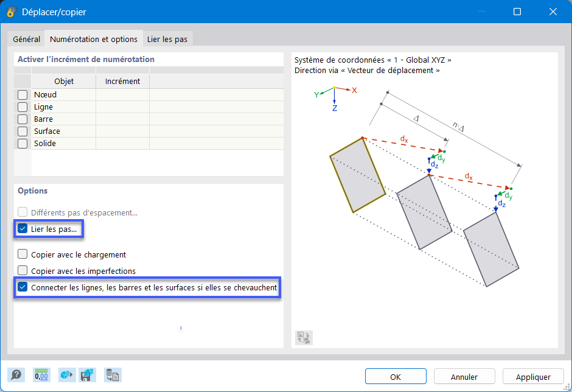Click the Incrément cell for Barre
The width and height of the screenshot is (572, 392).
click(122, 119)
